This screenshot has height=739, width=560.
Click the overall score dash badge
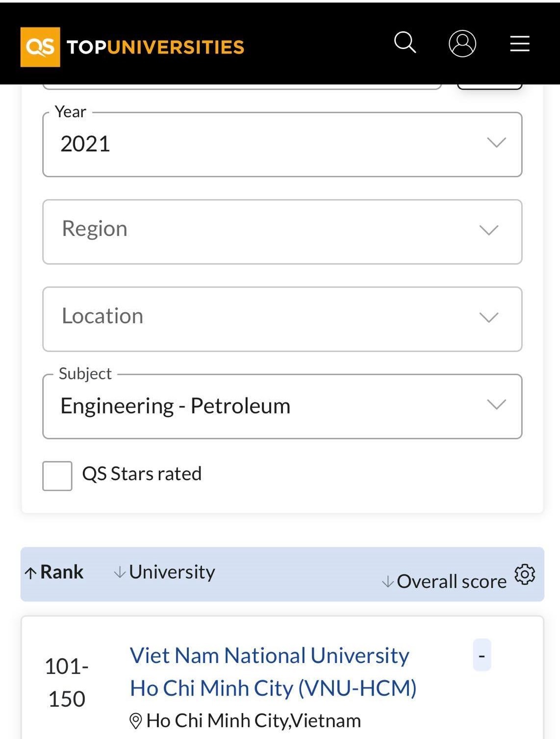point(482,655)
